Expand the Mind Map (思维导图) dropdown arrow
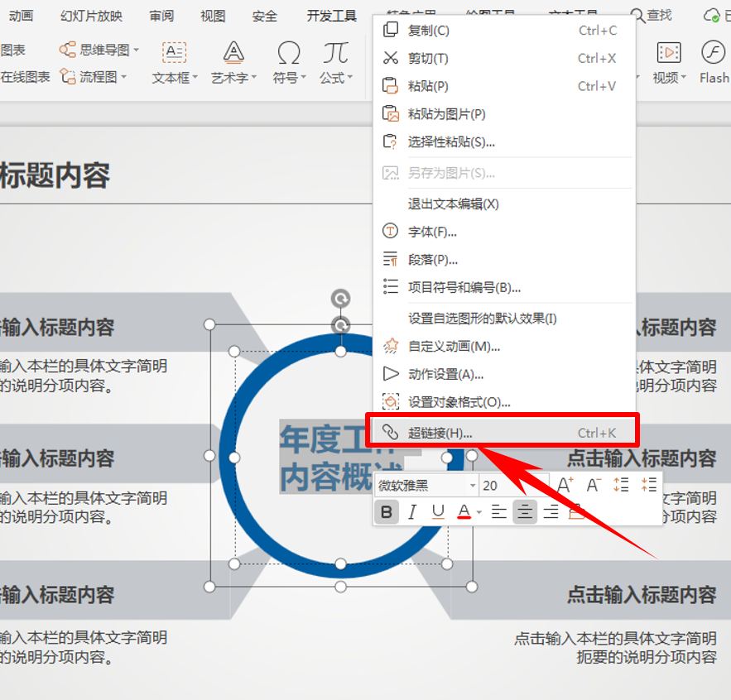The height and width of the screenshot is (700, 731). pos(136,50)
